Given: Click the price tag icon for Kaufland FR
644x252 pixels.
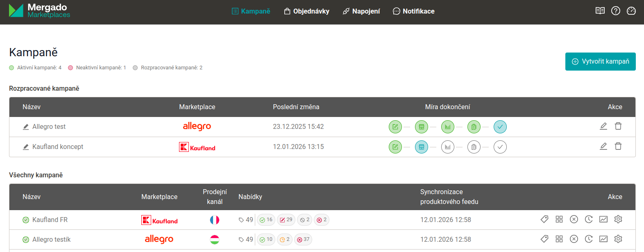Looking at the screenshot, I should [544, 220].
